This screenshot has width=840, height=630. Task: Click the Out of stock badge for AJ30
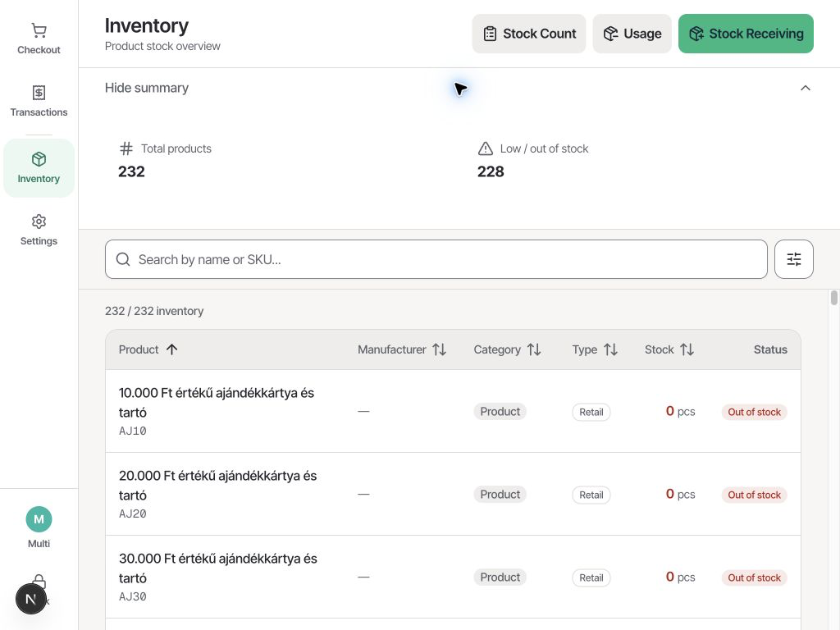click(755, 577)
